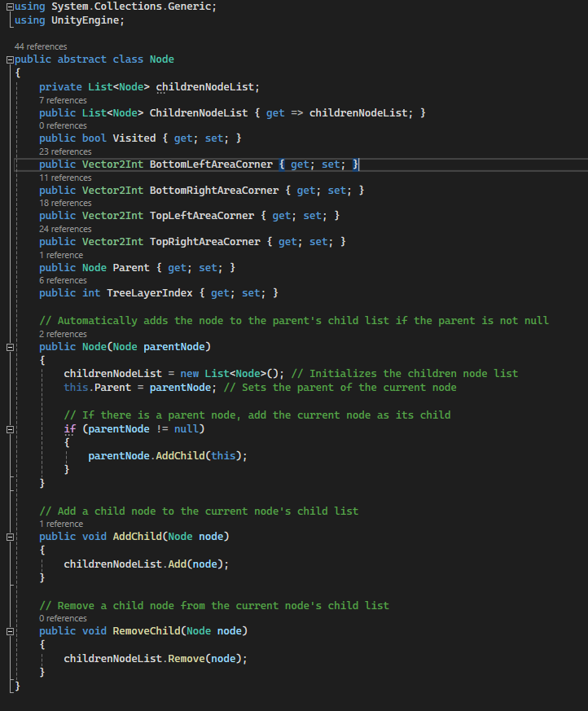Click parentNode.AddChild(this) call
Image resolution: width=588 pixels, height=711 pixels.
168,456
